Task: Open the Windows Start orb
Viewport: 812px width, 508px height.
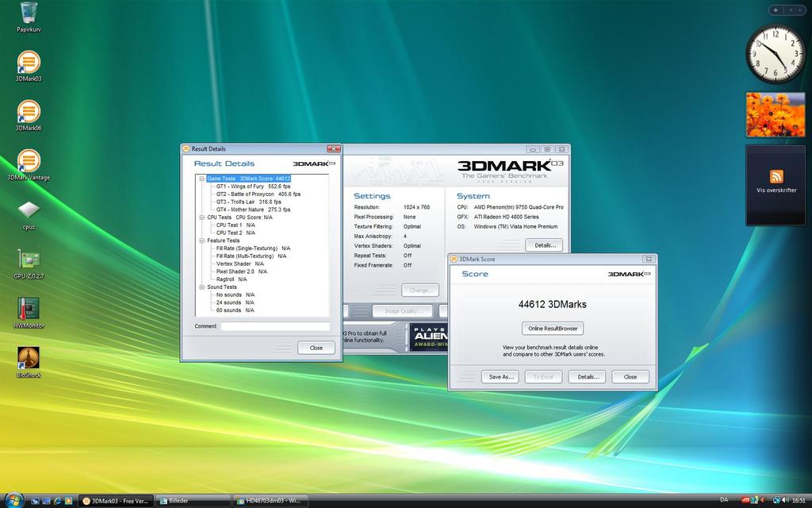Action: click(14, 500)
